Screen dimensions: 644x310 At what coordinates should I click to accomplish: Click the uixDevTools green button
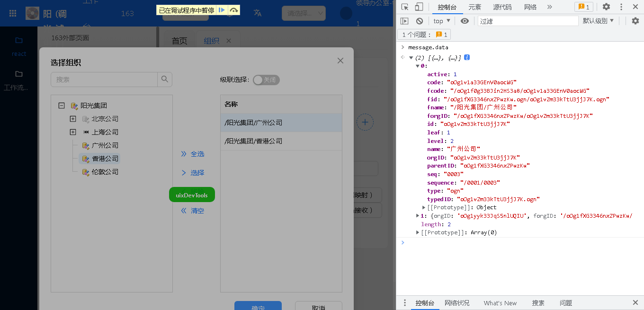tap(192, 195)
